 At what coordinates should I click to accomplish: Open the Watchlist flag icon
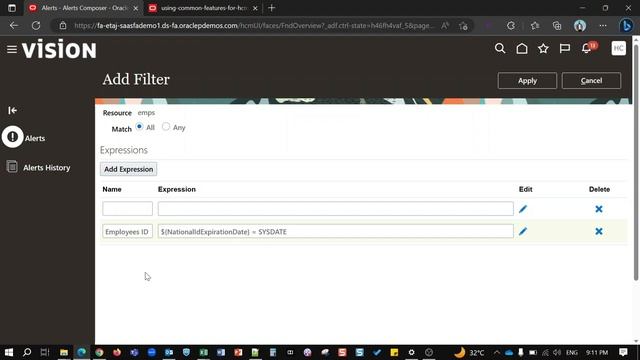coord(565,49)
